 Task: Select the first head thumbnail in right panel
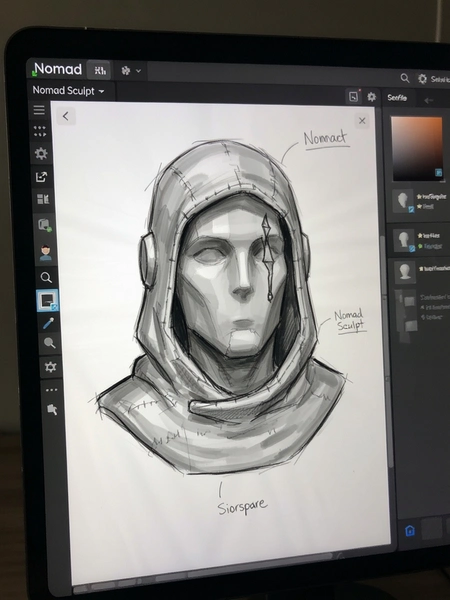[x=403, y=201]
